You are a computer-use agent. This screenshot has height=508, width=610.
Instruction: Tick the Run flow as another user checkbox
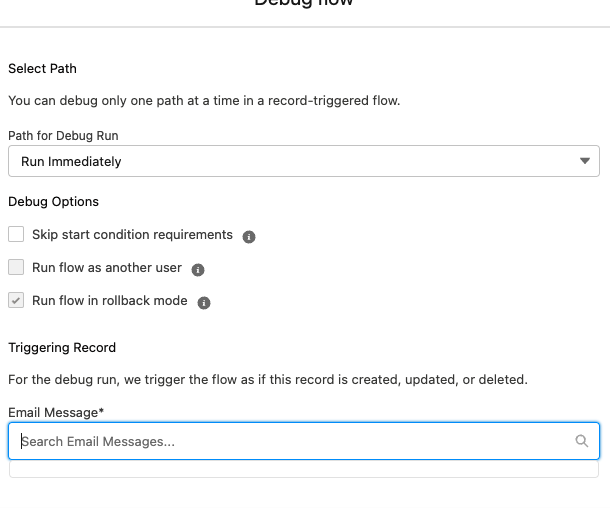(x=16, y=268)
